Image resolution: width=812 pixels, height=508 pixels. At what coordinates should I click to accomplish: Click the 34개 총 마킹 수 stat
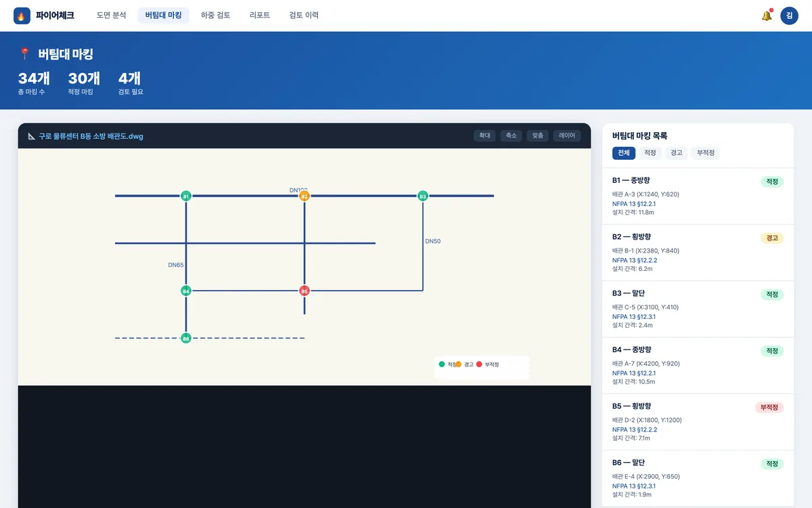(x=34, y=83)
